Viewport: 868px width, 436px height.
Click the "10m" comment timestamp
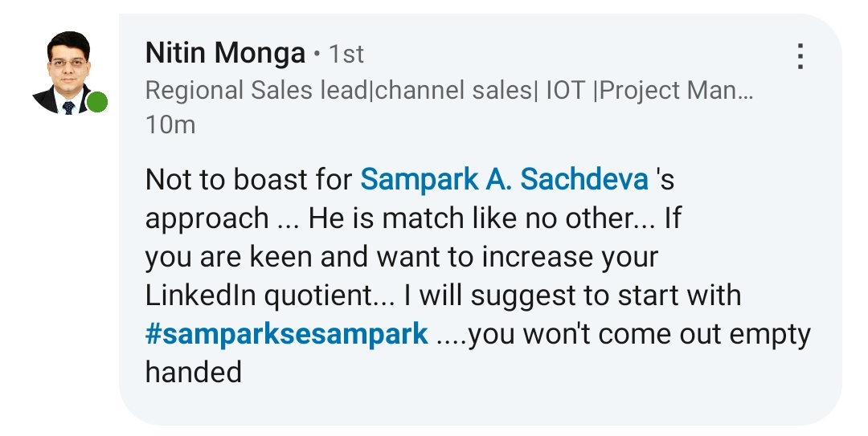click(x=170, y=125)
